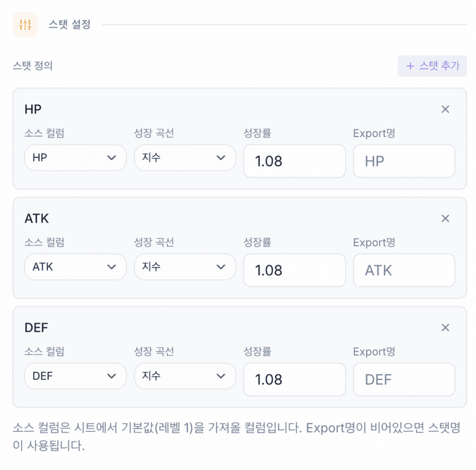Expand the DEF growth curve dropdown

[x=185, y=376]
